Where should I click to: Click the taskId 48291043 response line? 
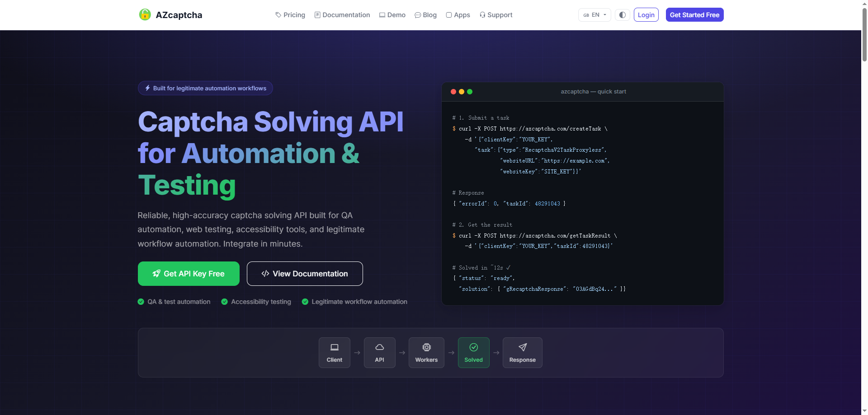pyautogui.click(x=509, y=204)
